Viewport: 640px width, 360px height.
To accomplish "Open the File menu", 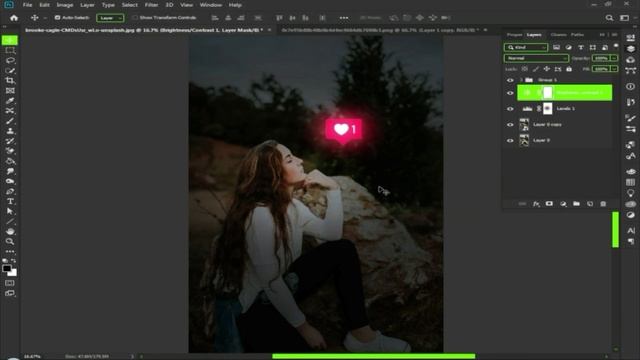I will (27, 5).
